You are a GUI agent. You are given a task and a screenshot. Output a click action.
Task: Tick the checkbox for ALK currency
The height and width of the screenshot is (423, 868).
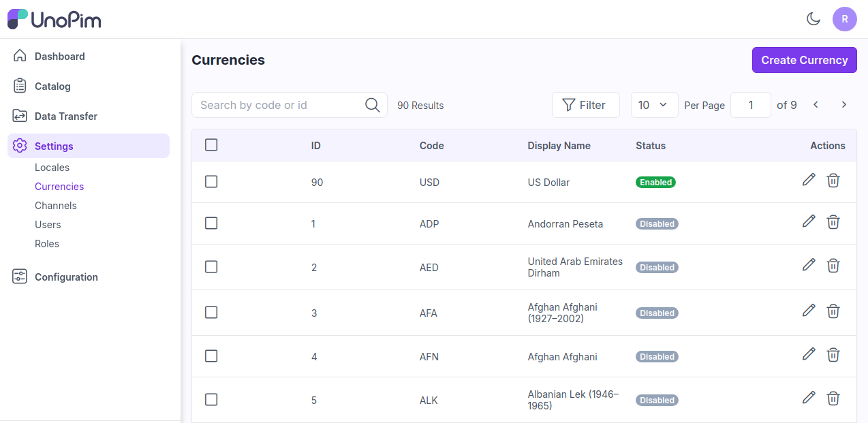pos(211,400)
